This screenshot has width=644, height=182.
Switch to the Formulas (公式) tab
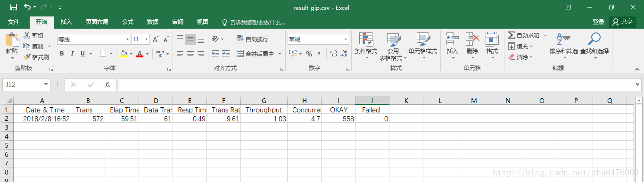pos(128,22)
